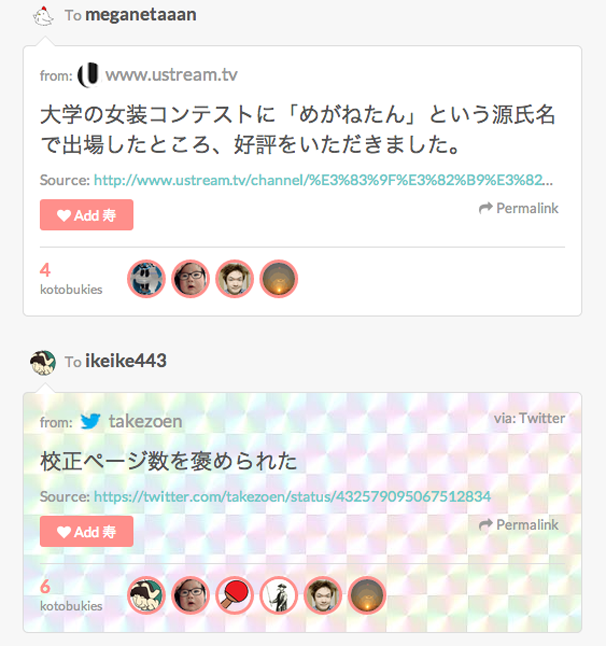Screen dimensions: 606x646
Task: Open the takezoen user link
Action: (145, 421)
